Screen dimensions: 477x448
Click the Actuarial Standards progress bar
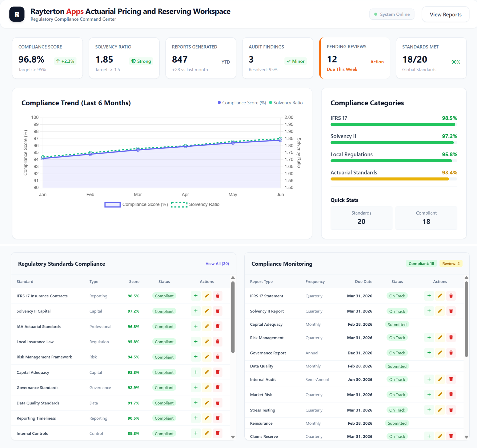point(393,179)
